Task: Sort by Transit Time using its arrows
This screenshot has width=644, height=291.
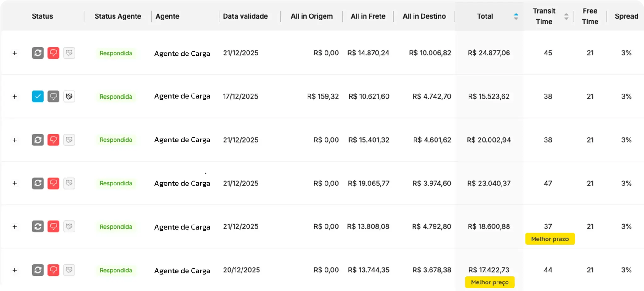Action: 566,16
